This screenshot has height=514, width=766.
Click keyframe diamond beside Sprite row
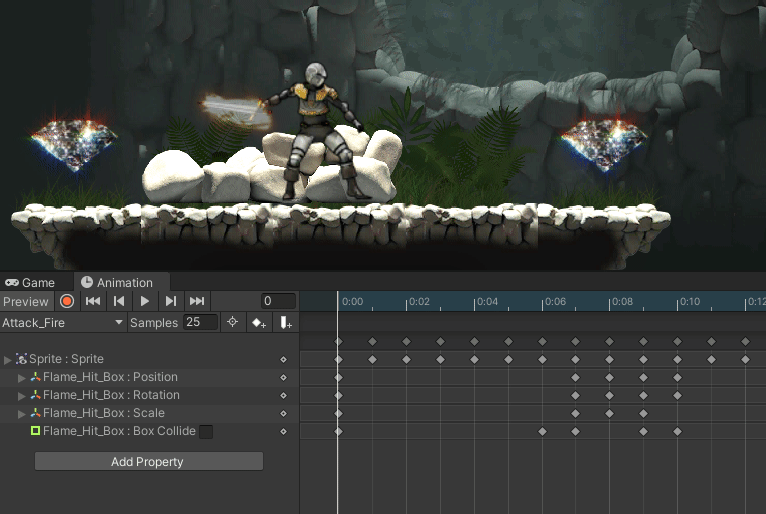[283, 360]
